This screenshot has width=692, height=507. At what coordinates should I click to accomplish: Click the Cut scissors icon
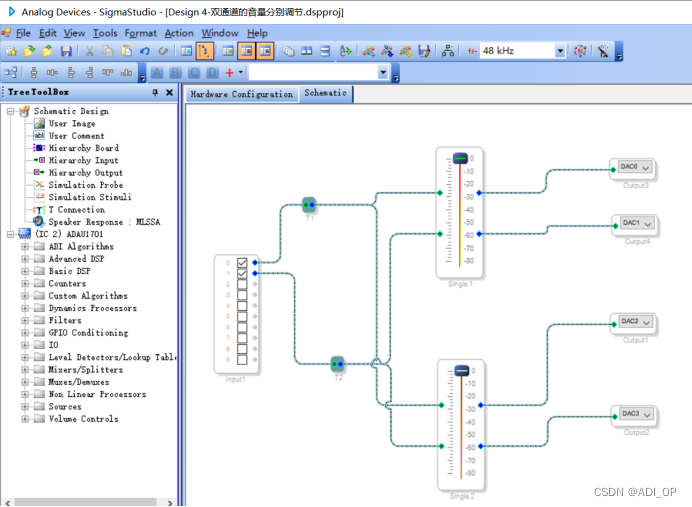(90, 51)
